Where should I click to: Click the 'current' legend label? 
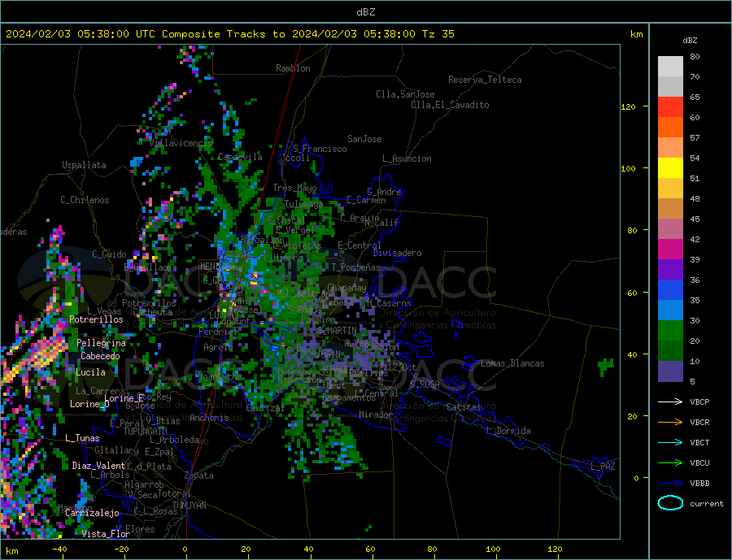[x=707, y=504]
